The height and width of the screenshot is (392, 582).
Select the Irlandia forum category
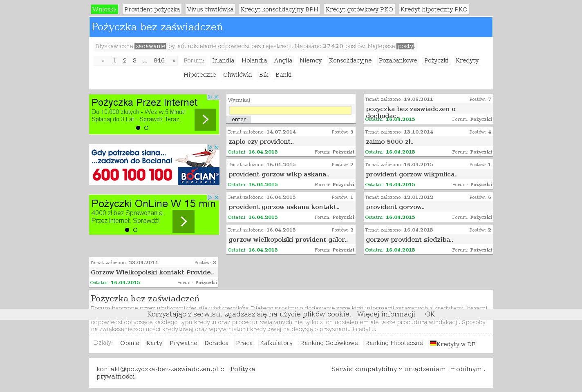click(x=223, y=61)
